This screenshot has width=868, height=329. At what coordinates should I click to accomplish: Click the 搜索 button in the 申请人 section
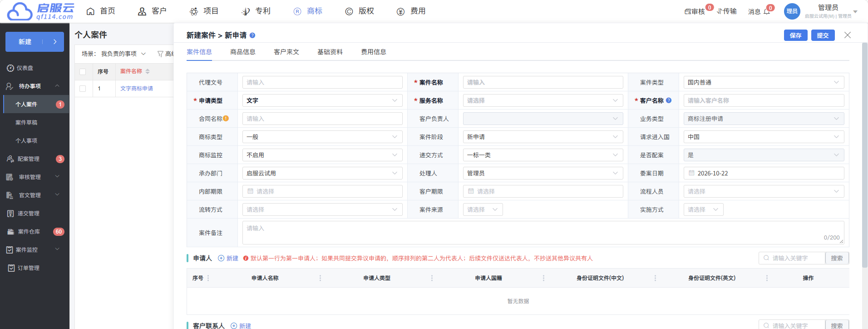(837, 258)
